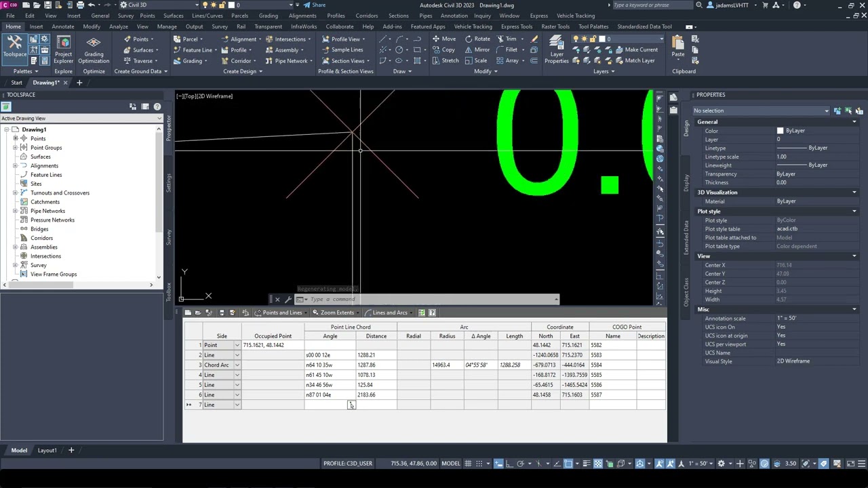
Task: Click the Paste clipboard icon
Action: pos(677,46)
